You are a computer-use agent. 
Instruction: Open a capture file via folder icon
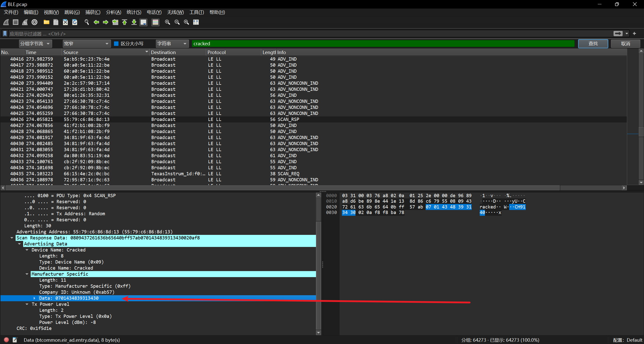pyautogui.click(x=46, y=22)
